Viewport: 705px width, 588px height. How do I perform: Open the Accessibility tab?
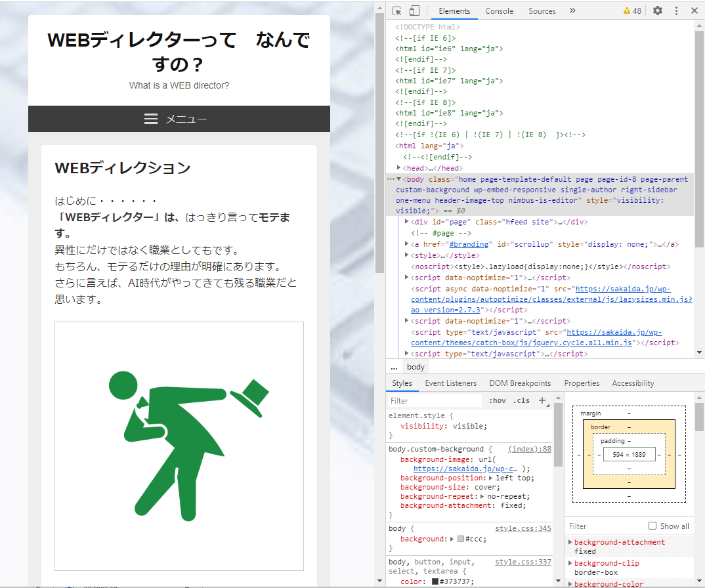(633, 383)
